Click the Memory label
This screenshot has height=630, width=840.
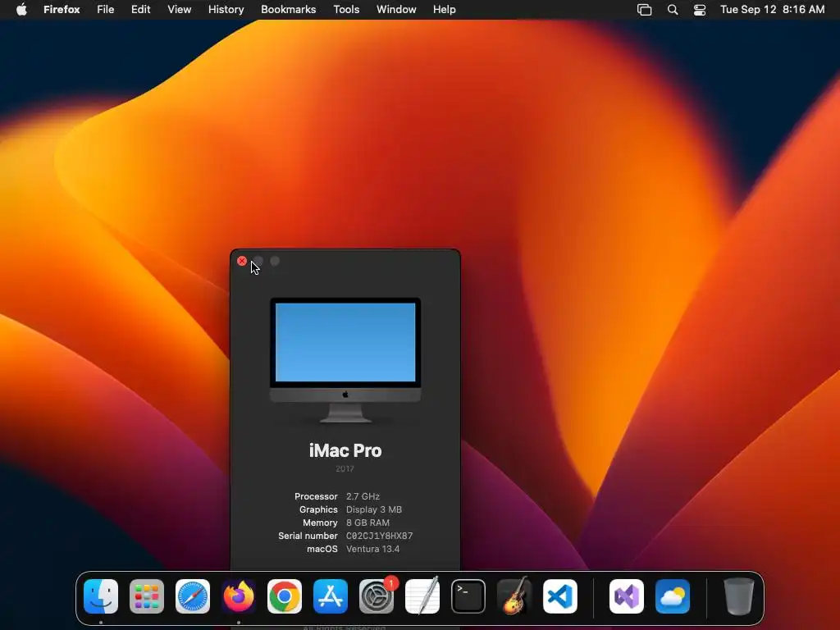coord(321,523)
